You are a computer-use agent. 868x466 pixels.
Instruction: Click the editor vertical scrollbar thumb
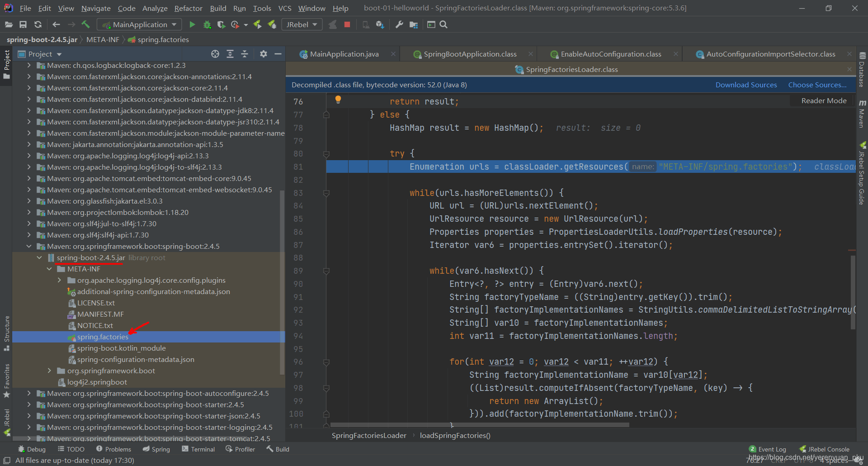[853, 292]
